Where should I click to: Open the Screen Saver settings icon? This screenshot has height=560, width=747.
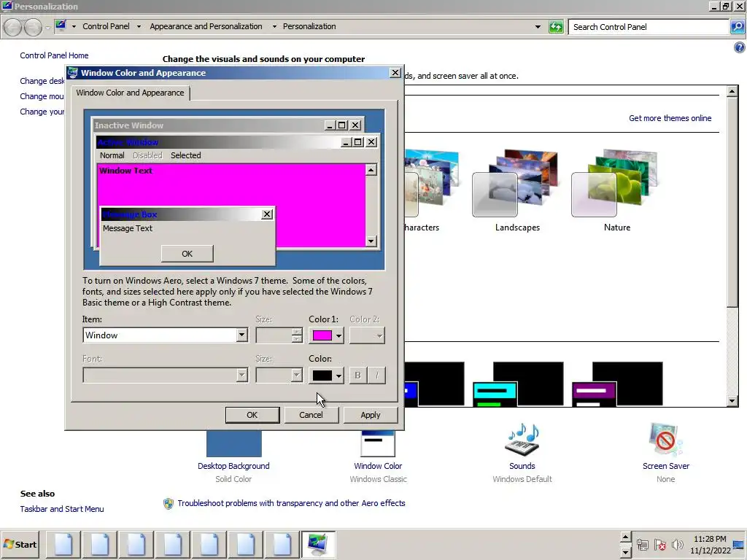(x=665, y=439)
